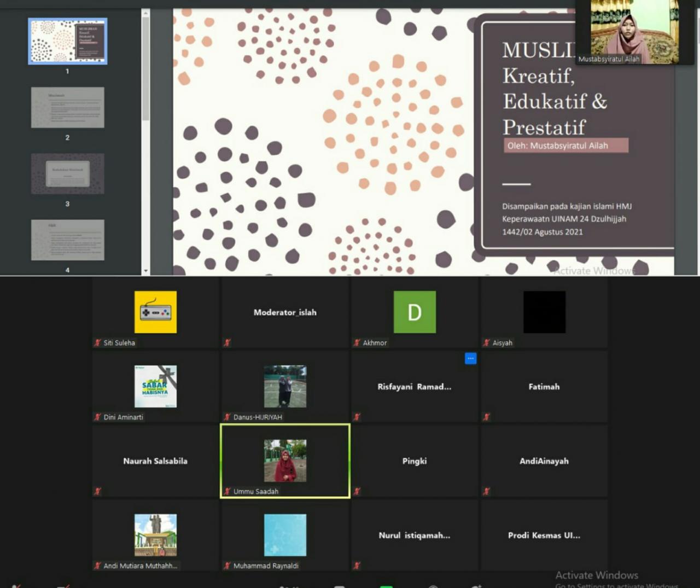Click the green D avatar for Akhmor

click(415, 312)
